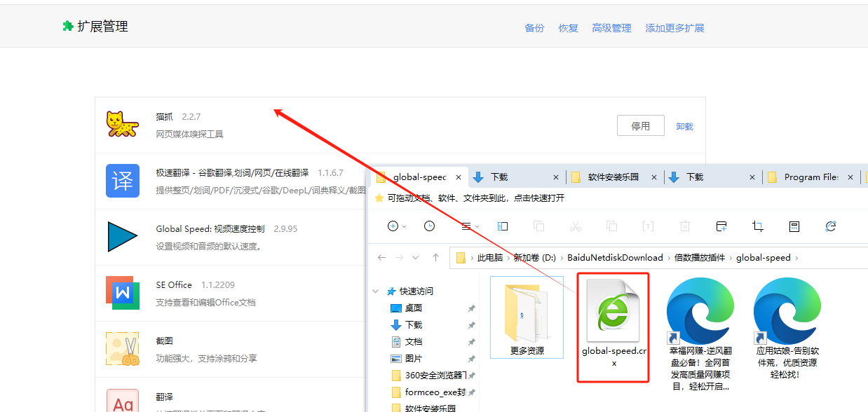Expand chevron after 倍数播放插件 in address bar
This screenshot has width=868, height=412.
731,258
